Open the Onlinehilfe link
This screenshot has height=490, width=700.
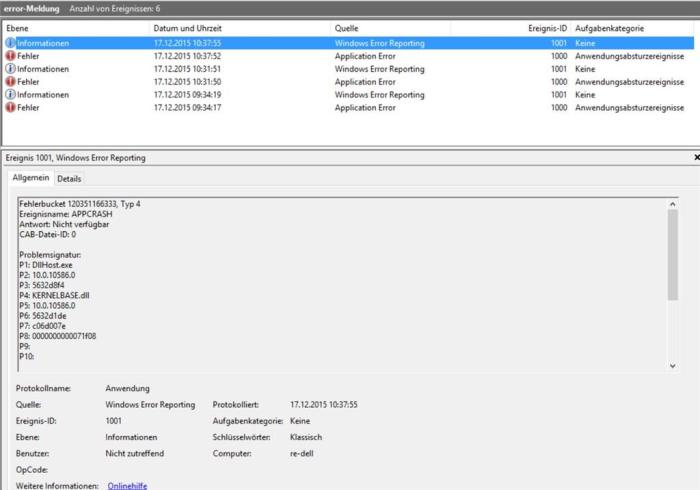(127, 485)
